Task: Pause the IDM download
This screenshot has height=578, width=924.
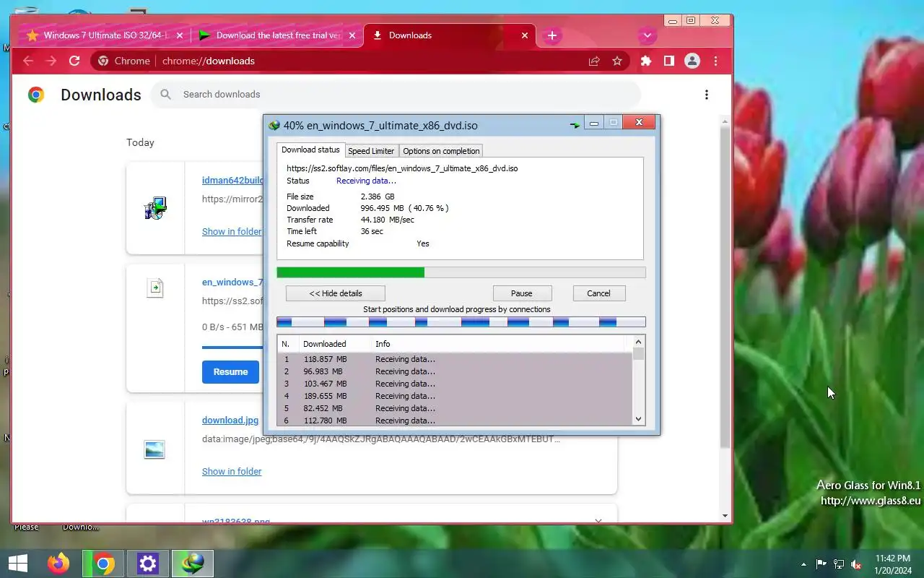Action: click(522, 293)
